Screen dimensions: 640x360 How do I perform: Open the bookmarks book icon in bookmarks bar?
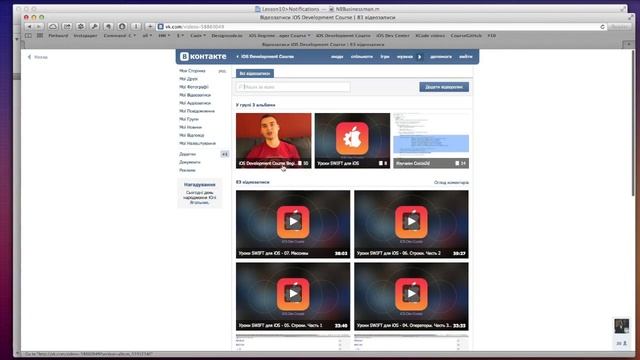[x=28, y=36]
